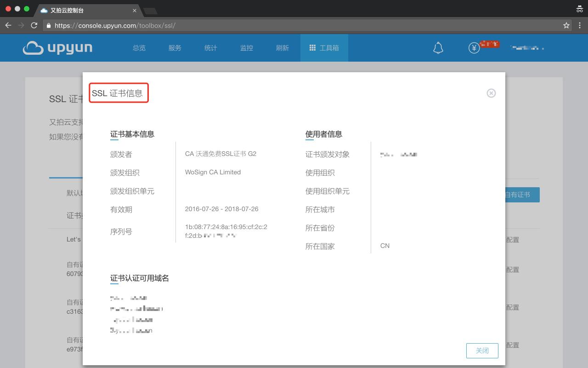Screen dimensions: 588x368
Task: Click the 使用组织 label
Action: point(320,172)
